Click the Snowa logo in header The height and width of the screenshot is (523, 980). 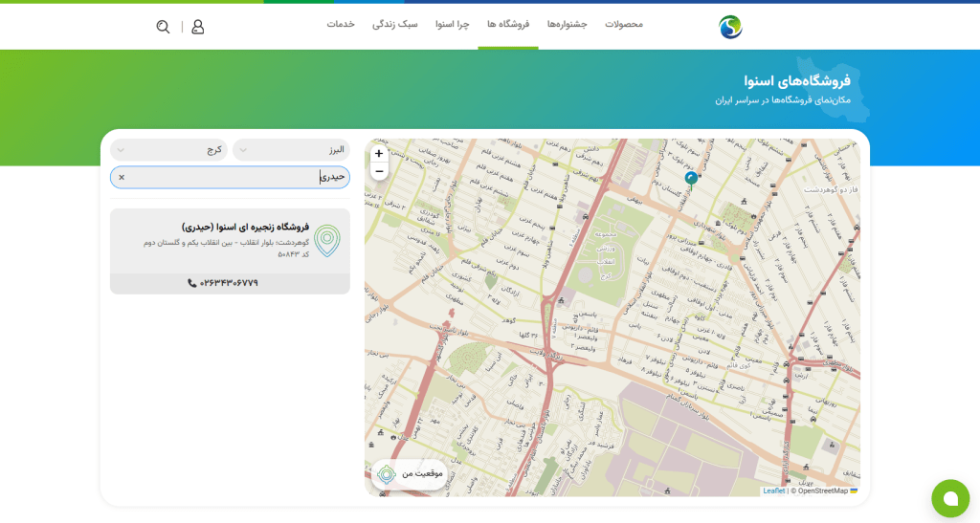[730, 27]
